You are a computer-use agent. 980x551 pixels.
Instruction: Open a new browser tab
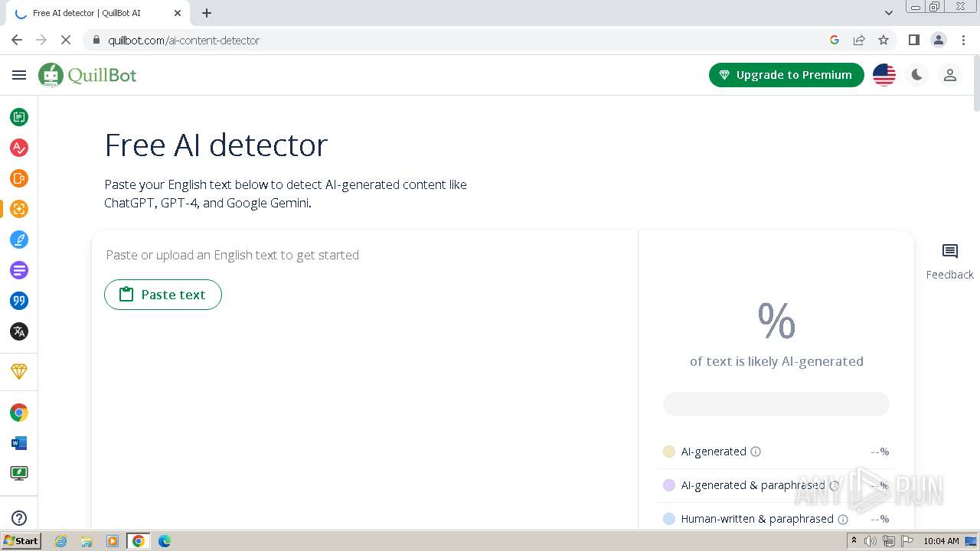(207, 13)
